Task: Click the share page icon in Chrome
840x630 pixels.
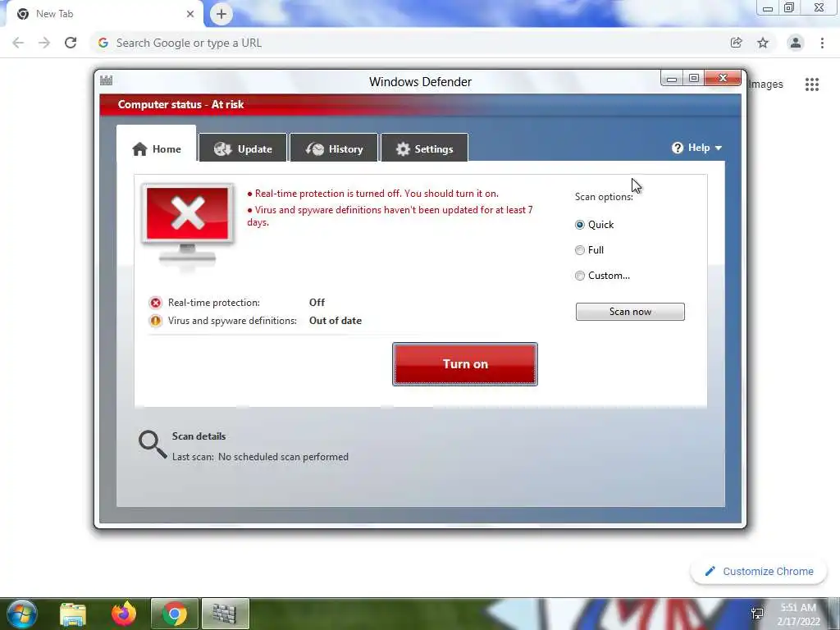Action: [x=736, y=43]
